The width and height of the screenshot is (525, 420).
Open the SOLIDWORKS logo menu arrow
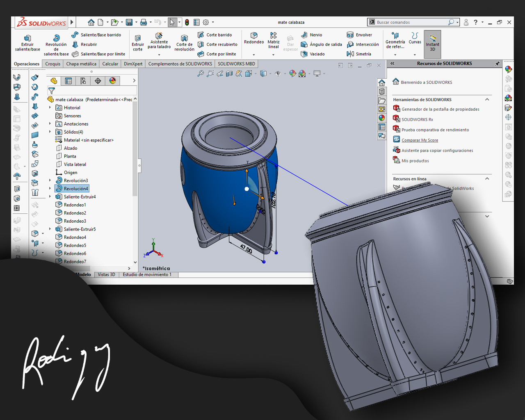tap(72, 22)
